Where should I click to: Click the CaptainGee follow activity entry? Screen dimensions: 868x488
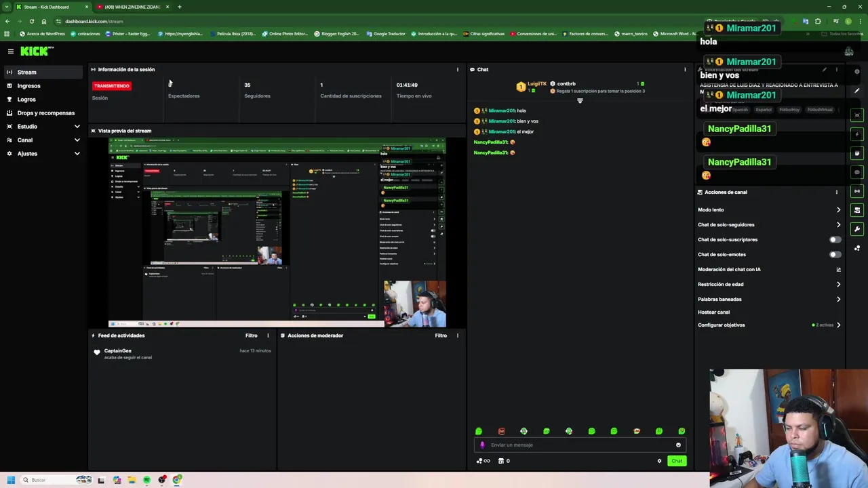pos(182,354)
